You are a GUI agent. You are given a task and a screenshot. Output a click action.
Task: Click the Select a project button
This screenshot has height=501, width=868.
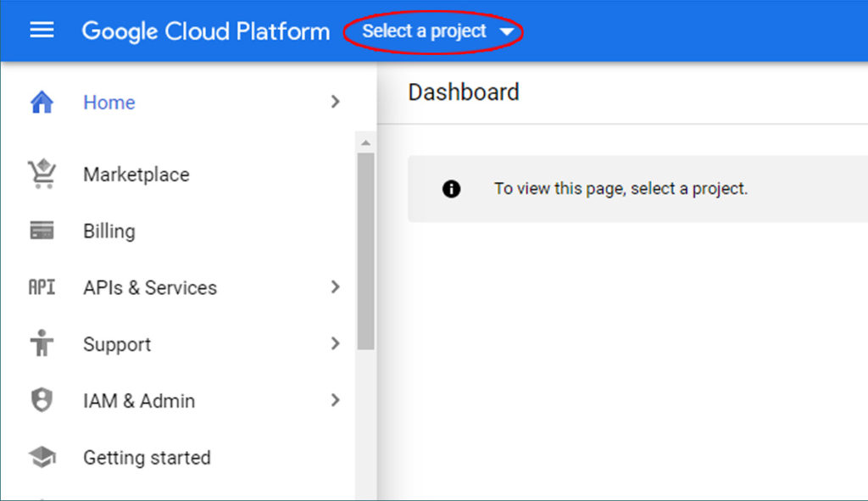coord(424,31)
